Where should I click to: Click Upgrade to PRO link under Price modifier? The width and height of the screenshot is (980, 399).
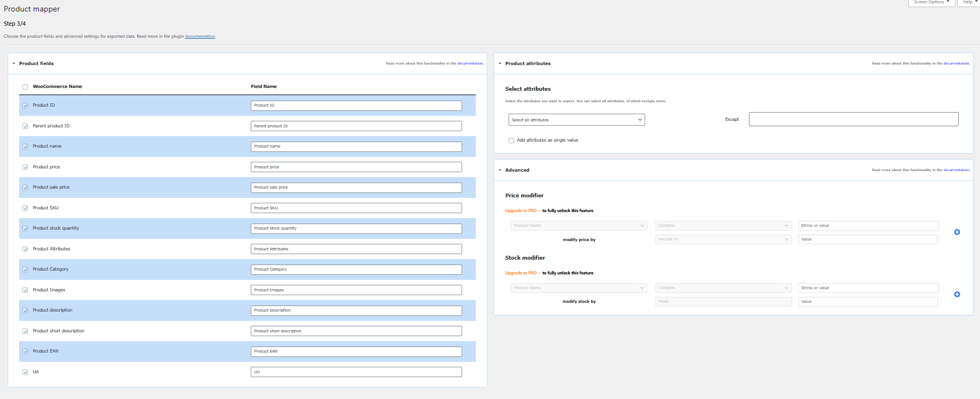coord(521,210)
